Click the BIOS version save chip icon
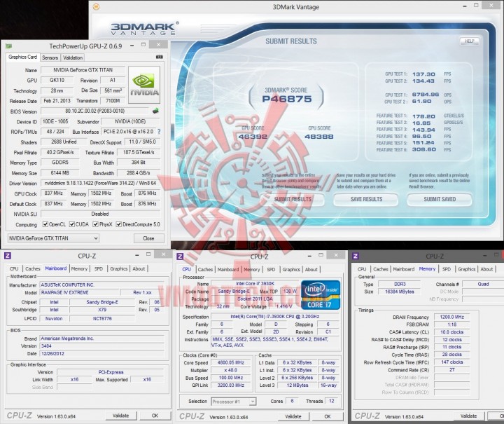Viewport: 504px width, 424px height. tap(155, 111)
